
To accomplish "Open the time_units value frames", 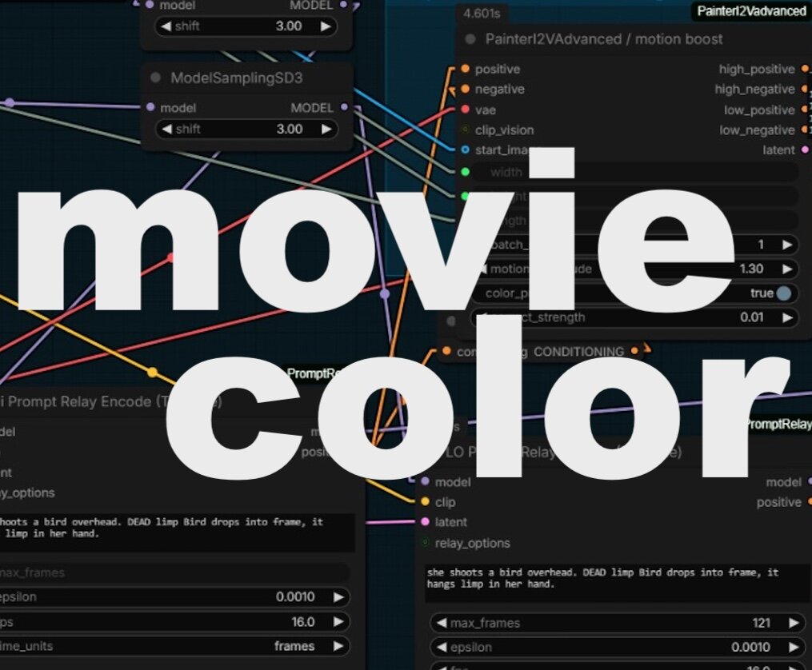I will coord(294,646).
